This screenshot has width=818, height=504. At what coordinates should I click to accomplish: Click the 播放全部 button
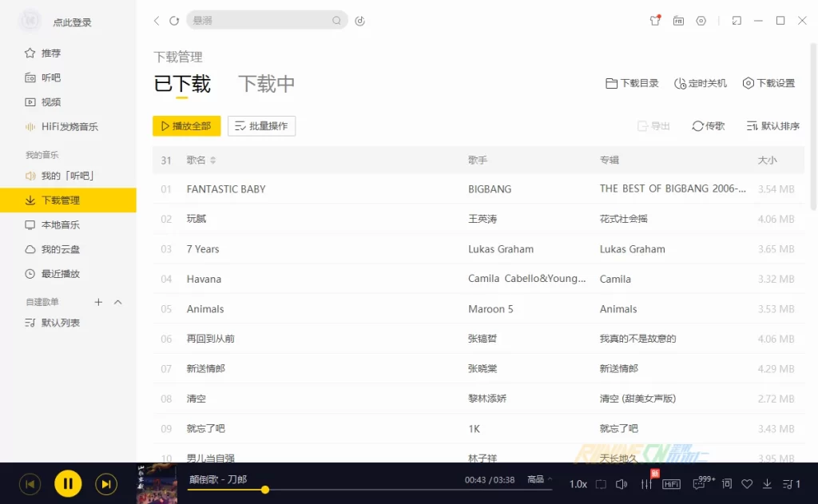(186, 126)
